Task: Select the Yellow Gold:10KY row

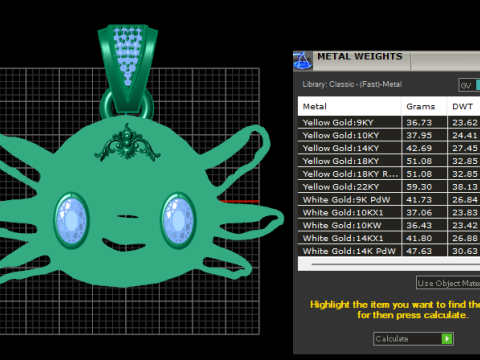Action: [389, 135]
